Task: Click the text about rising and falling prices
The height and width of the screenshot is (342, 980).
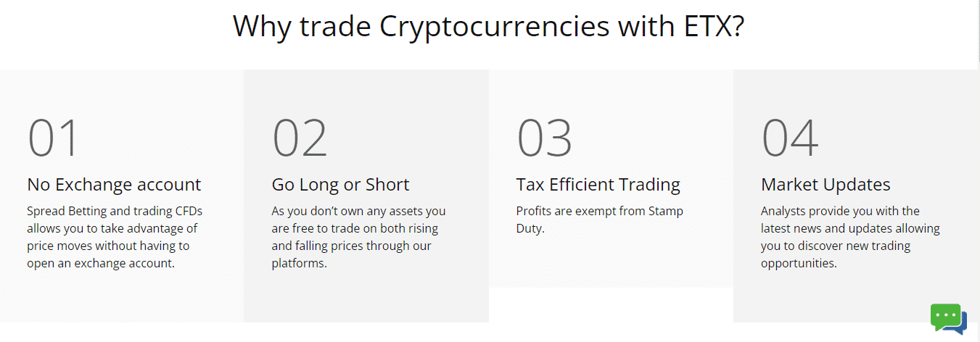Action: 359,237
